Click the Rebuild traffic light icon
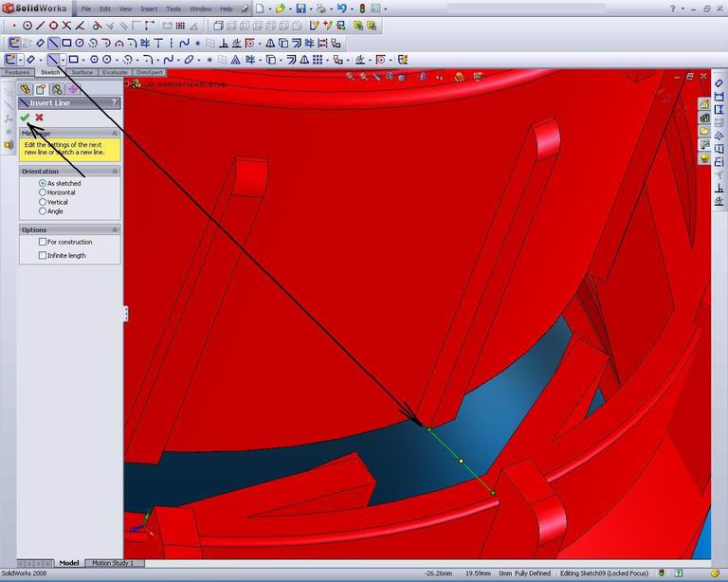This screenshot has width=728, height=582. 363,9
